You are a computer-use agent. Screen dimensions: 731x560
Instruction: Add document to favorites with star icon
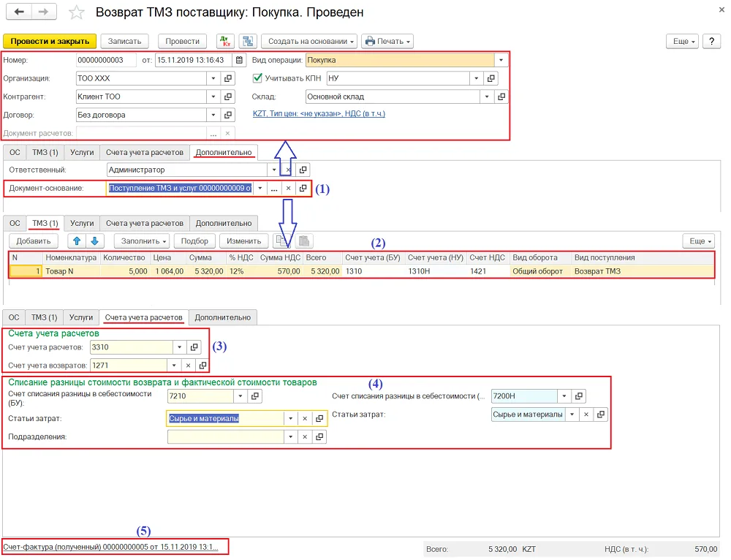[76, 12]
